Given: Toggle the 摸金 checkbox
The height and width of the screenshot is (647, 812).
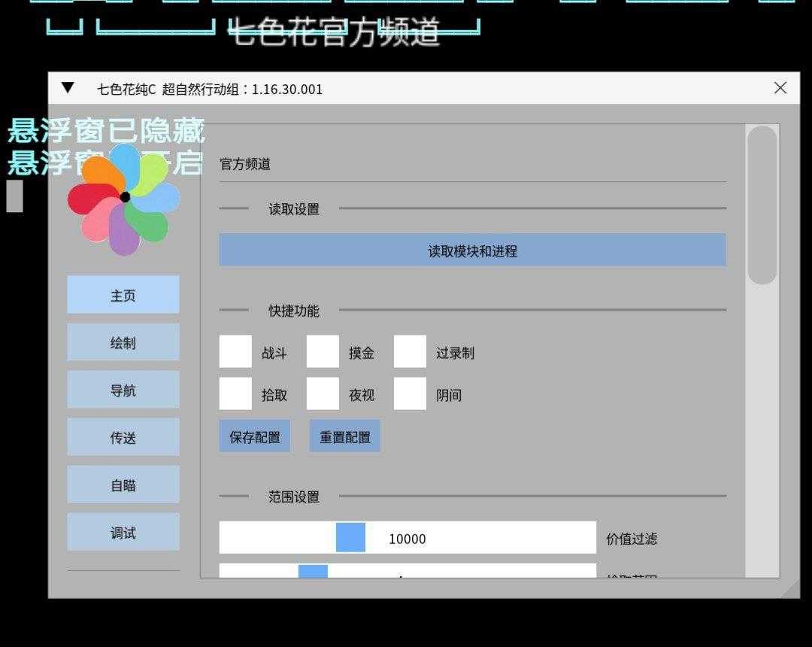Looking at the screenshot, I should [323, 352].
